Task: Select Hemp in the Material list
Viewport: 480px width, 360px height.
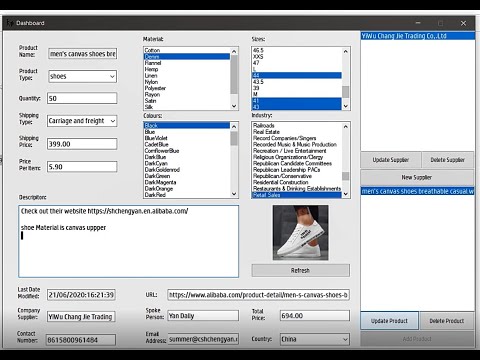Action: [187, 69]
